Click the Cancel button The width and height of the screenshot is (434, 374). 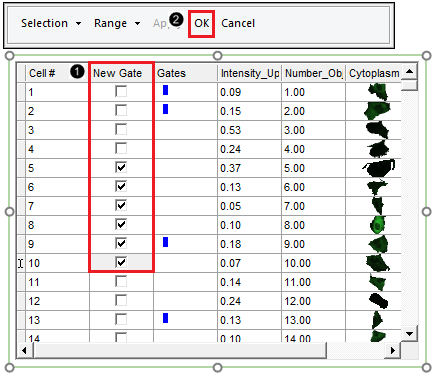(x=238, y=23)
